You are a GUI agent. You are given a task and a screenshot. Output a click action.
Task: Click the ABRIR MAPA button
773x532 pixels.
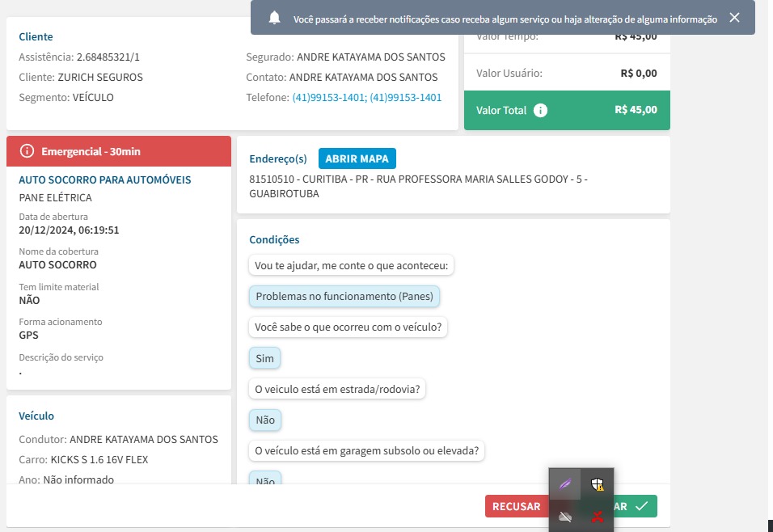click(x=357, y=158)
